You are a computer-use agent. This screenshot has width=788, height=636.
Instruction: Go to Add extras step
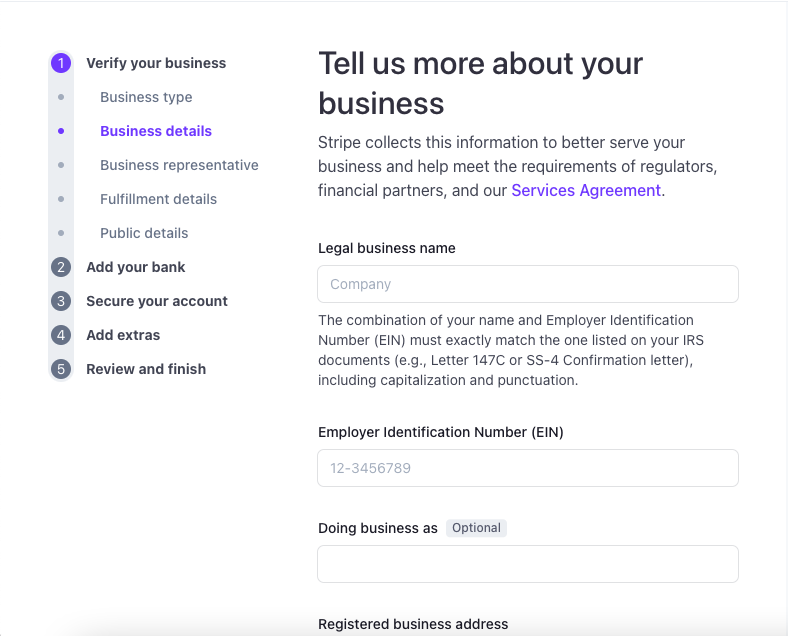pyautogui.click(x=123, y=335)
